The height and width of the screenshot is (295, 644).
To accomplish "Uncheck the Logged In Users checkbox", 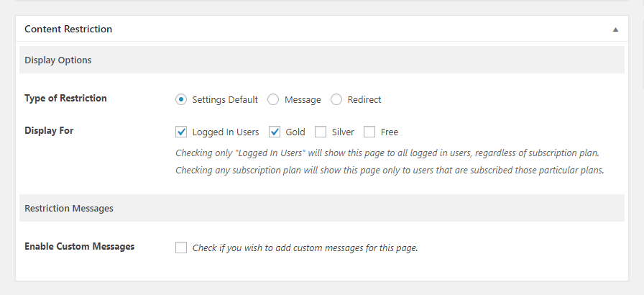I will pos(181,132).
